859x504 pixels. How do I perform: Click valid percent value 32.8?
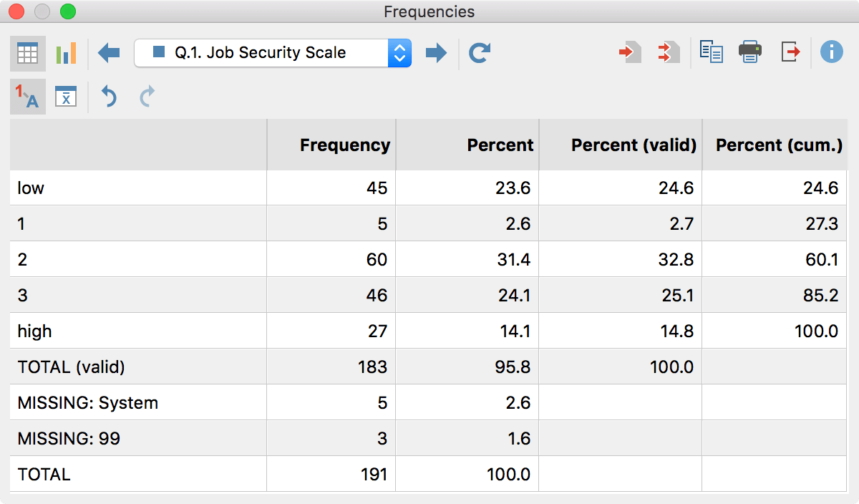pyautogui.click(x=676, y=260)
